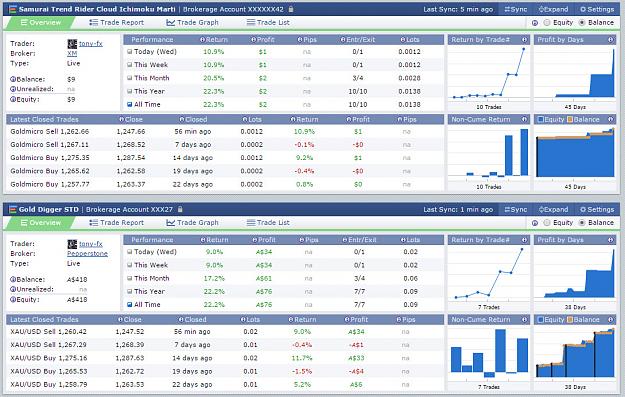Click the lock icon beside Brokerage Account XXXXXX42

291,9
